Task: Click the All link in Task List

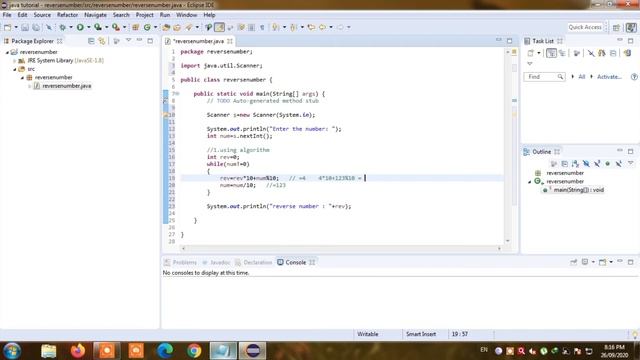Action: tap(582, 77)
